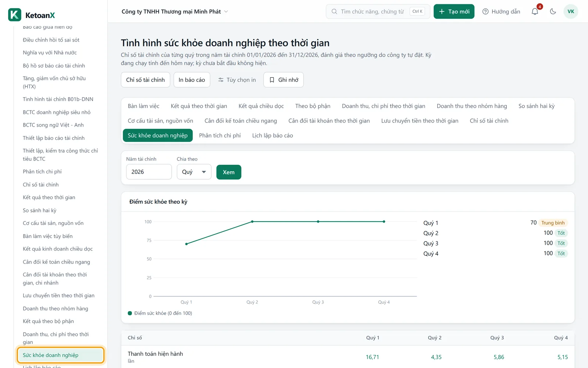Switch to the Phân tích chi phí tab
Viewport: 588px width, 368px height.
220,135
